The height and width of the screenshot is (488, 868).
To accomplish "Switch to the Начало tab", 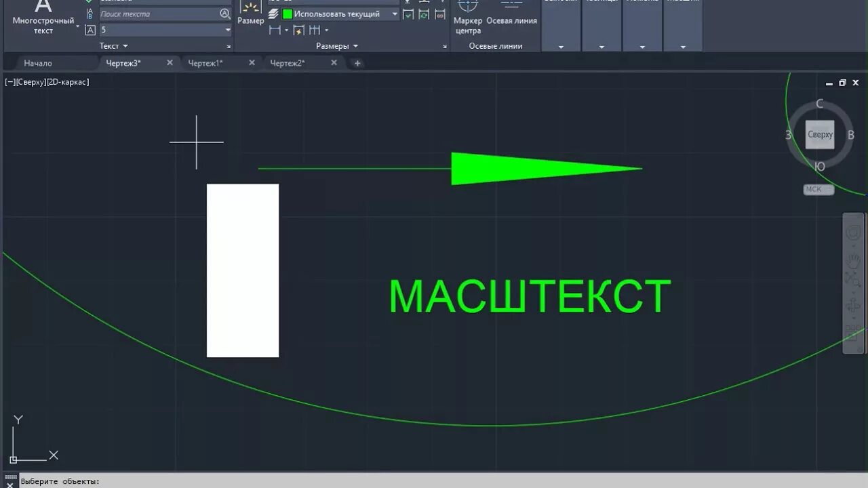I will (38, 63).
